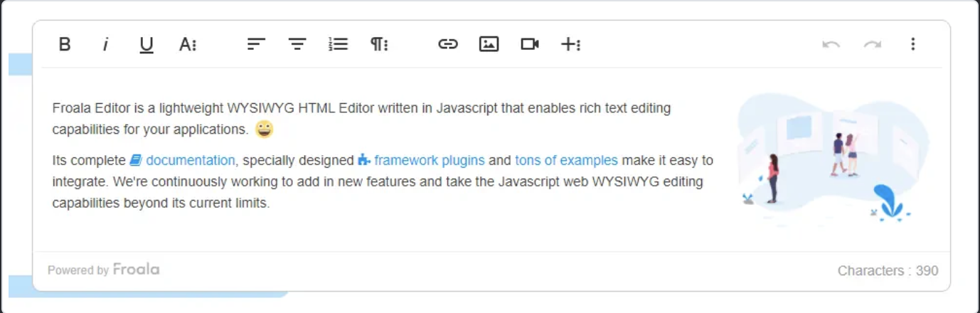Image resolution: width=980 pixels, height=313 pixels.
Task: Insert an image from the toolbar
Action: (x=489, y=44)
